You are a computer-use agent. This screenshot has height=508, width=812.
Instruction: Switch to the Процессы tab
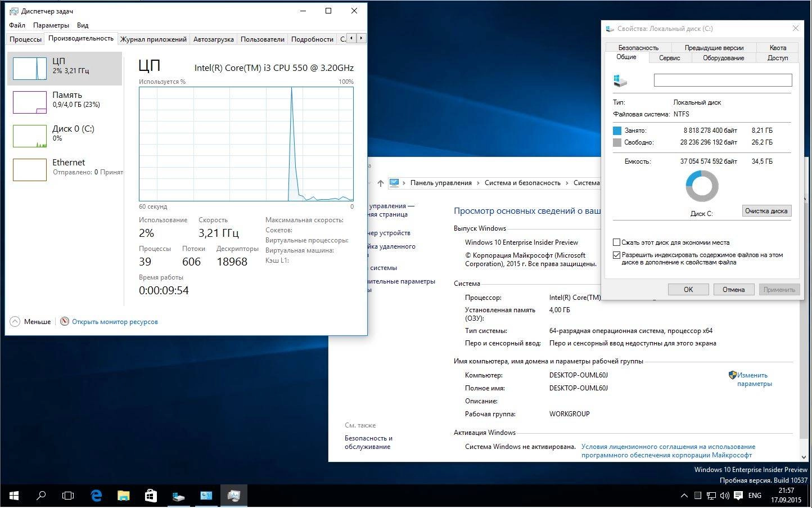[25, 39]
